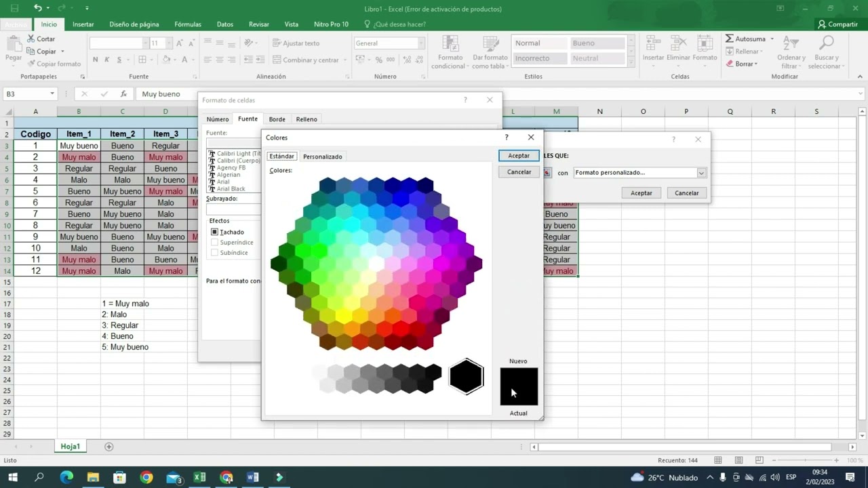Open Word from the Windows taskbar

tap(253, 477)
